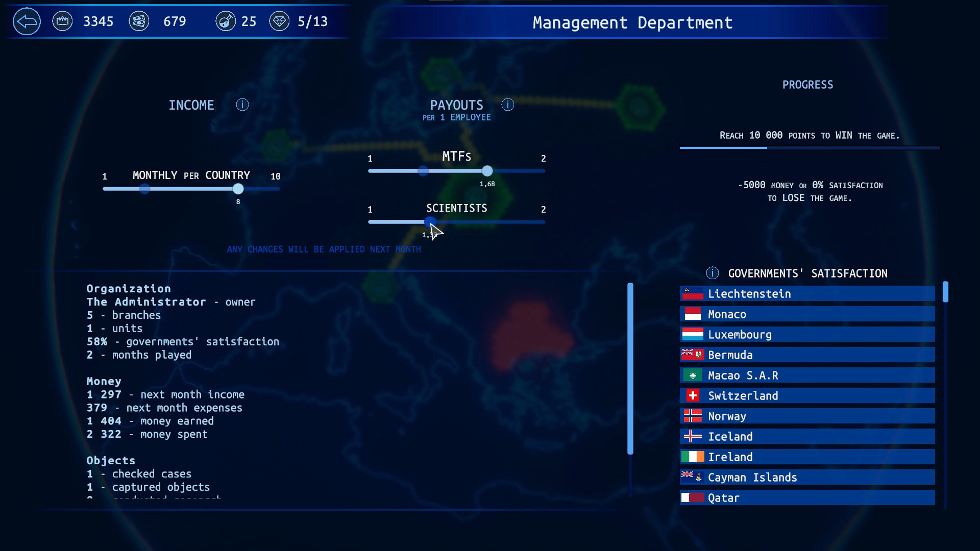Screen dimensions: 980x551
Task: Click the PAYOUTS info circle icon
Action: (x=507, y=104)
